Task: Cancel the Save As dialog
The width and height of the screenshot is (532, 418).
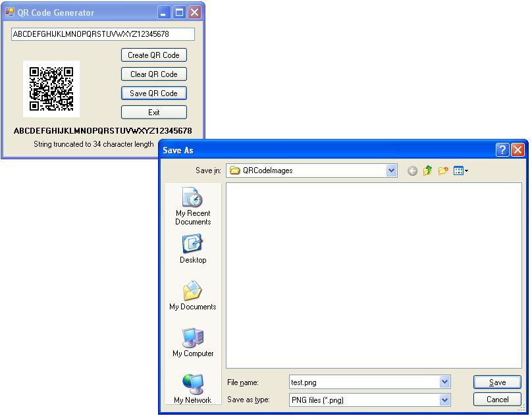Action: pos(497,400)
